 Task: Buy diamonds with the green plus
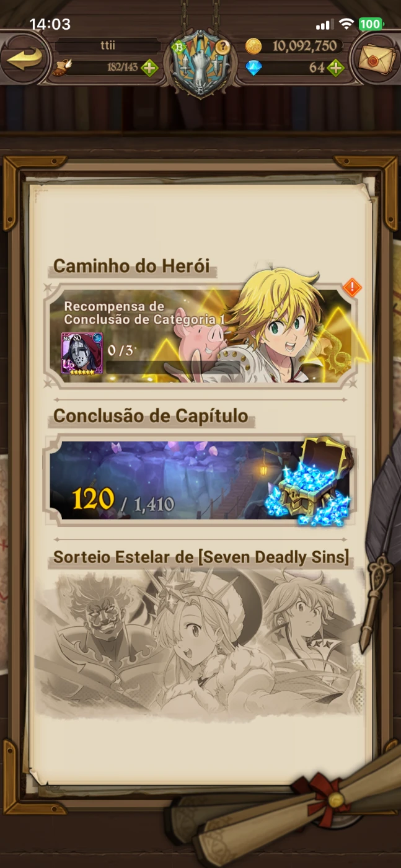click(335, 68)
